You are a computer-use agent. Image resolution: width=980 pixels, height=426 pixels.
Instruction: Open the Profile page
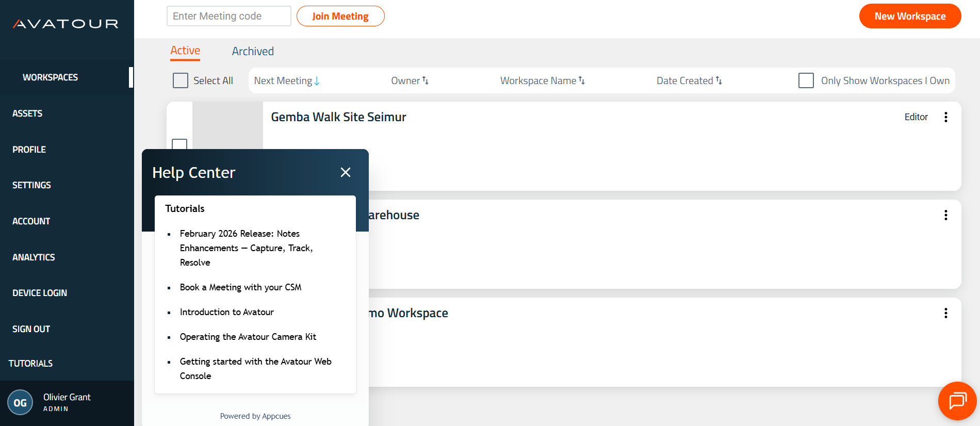point(29,150)
